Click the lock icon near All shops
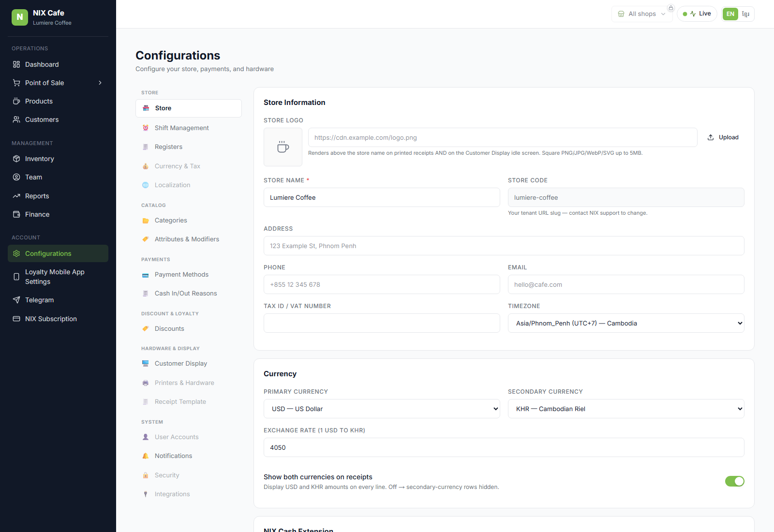774x532 pixels. (671, 8)
